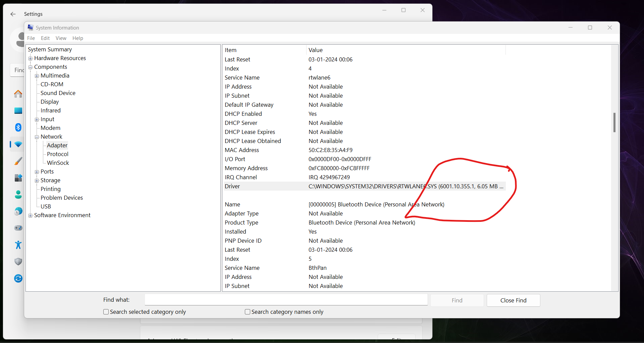This screenshot has width=644, height=343.
Task: Open Apps settings from the sidebar
Action: (x=18, y=178)
